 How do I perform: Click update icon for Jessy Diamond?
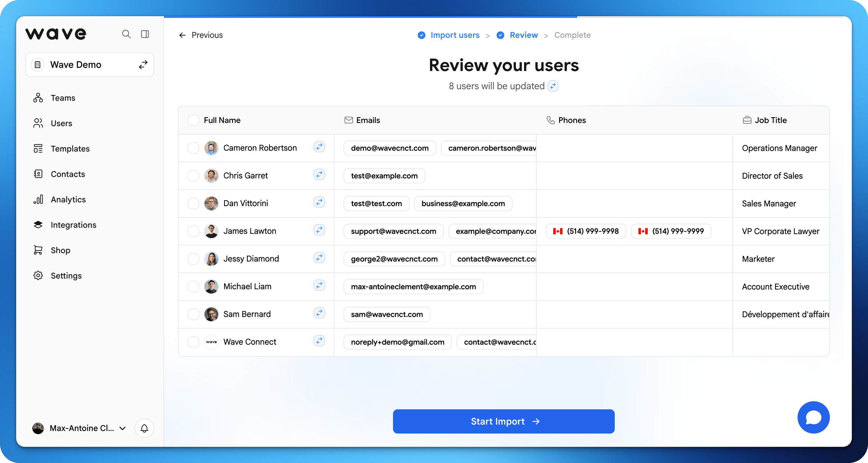pyautogui.click(x=319, y=257)
